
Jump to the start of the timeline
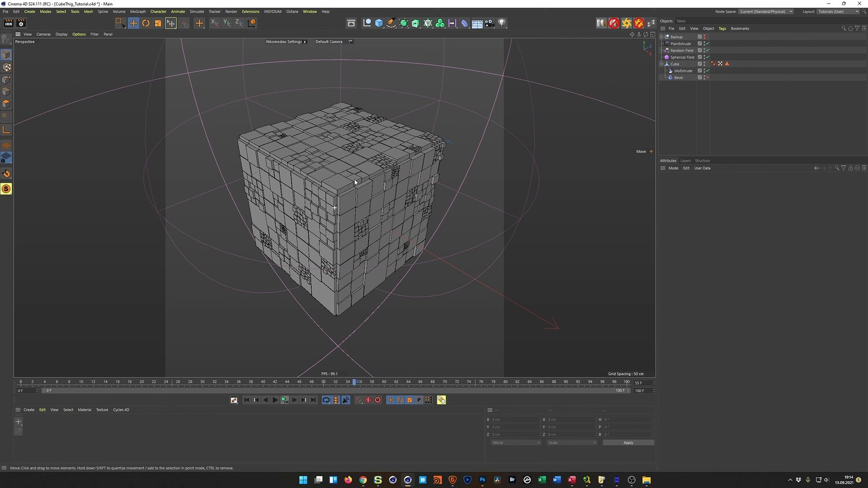point(247,400)
